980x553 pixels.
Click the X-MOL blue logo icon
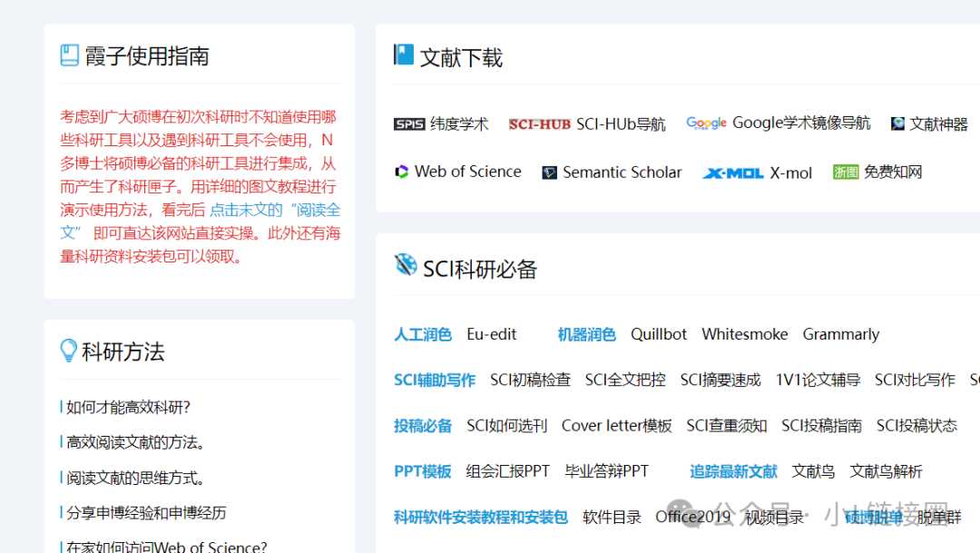pos(732,173)
